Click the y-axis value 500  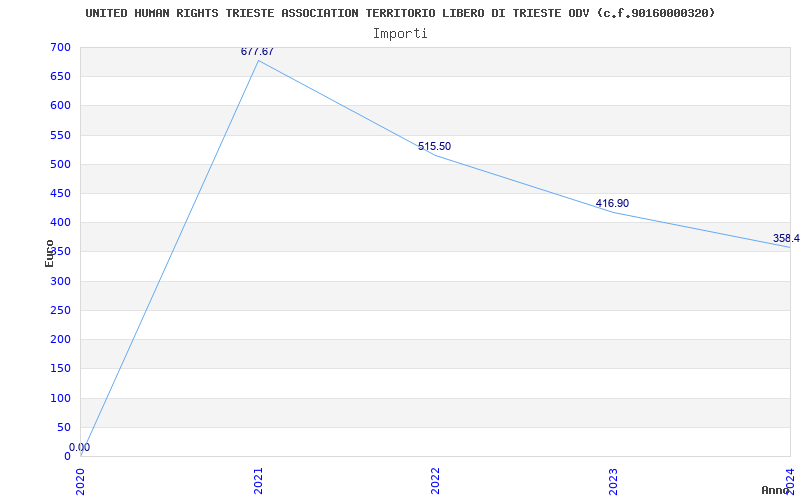[61, 164]
